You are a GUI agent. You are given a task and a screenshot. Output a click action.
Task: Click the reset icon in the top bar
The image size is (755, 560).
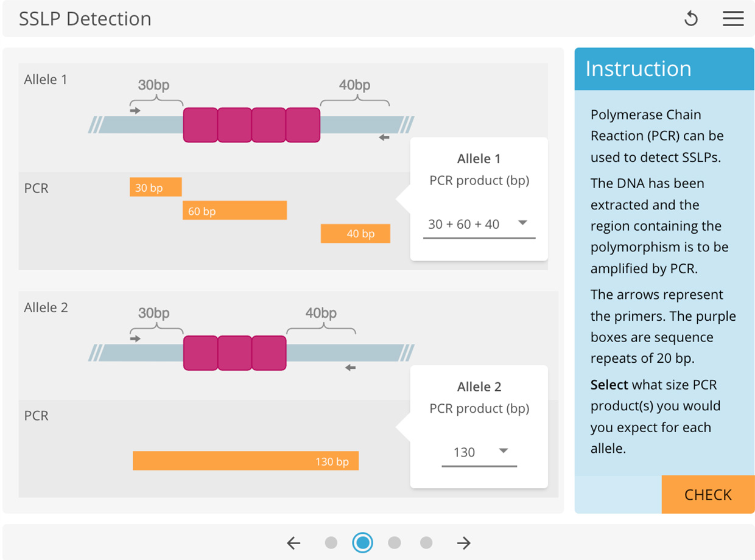tap(691, 18)
